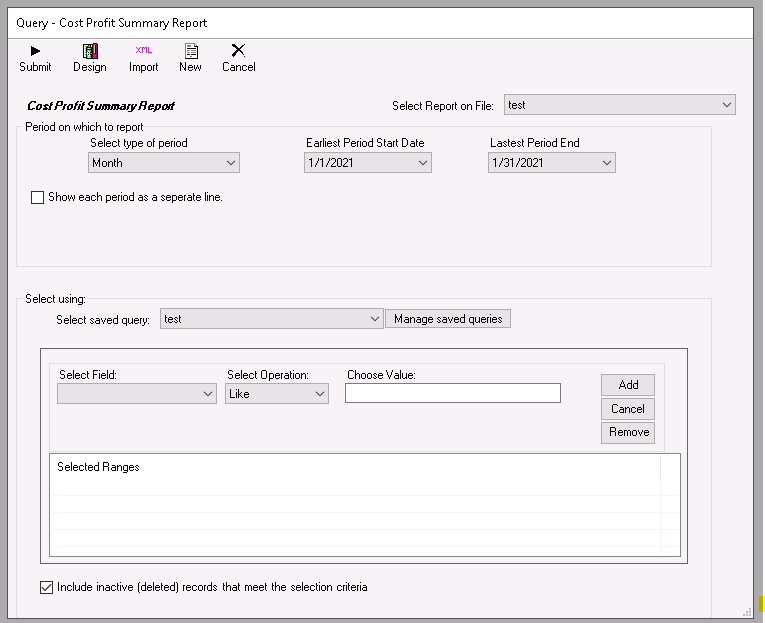
Task: Uncheck 'Include inactive (deleted) records' checkbox
Action: (x=46, y=587)
